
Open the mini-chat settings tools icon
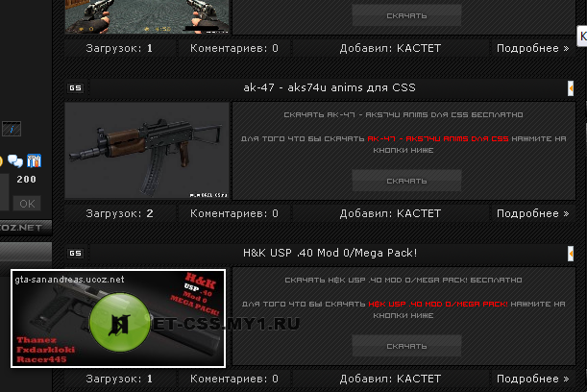pos(34,160)
